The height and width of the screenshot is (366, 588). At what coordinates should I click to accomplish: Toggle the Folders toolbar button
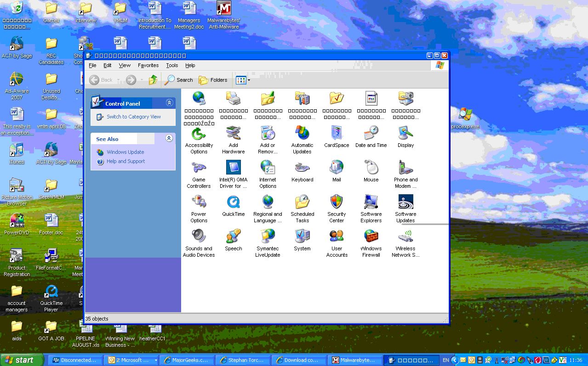(213, 80)
